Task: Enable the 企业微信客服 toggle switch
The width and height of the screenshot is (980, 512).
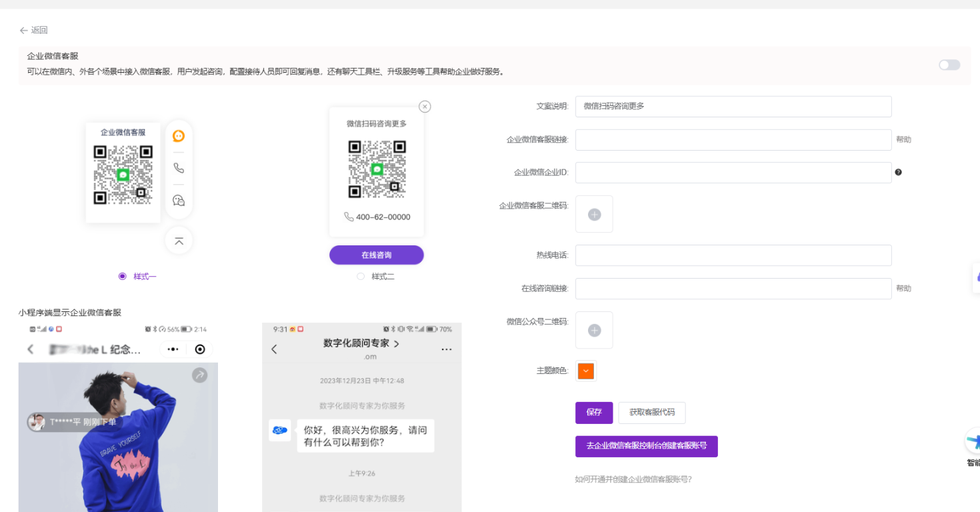Action: [949, 65]
